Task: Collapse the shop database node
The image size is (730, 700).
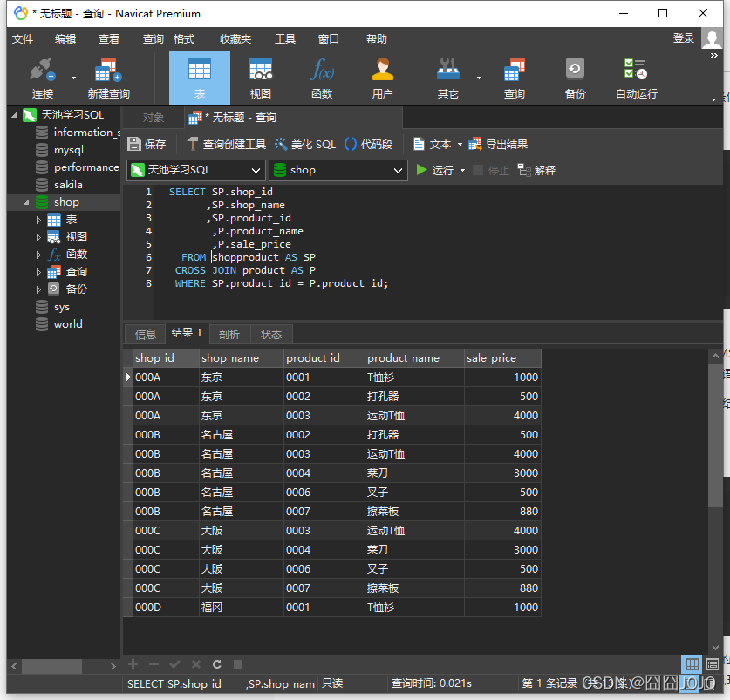Action: (26, 202)
